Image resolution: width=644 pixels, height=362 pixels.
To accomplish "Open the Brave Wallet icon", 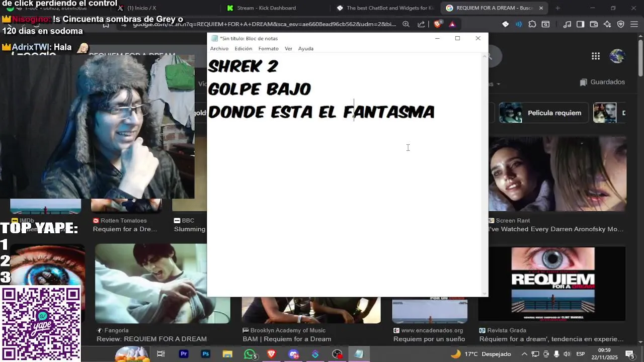I will click(594, 24).
